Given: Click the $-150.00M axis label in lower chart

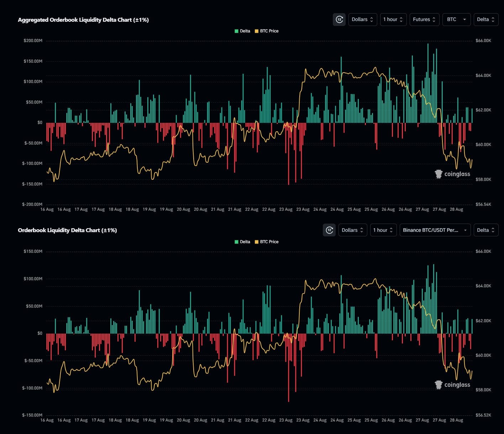Looking at the screenshot, I should (32, 415).
